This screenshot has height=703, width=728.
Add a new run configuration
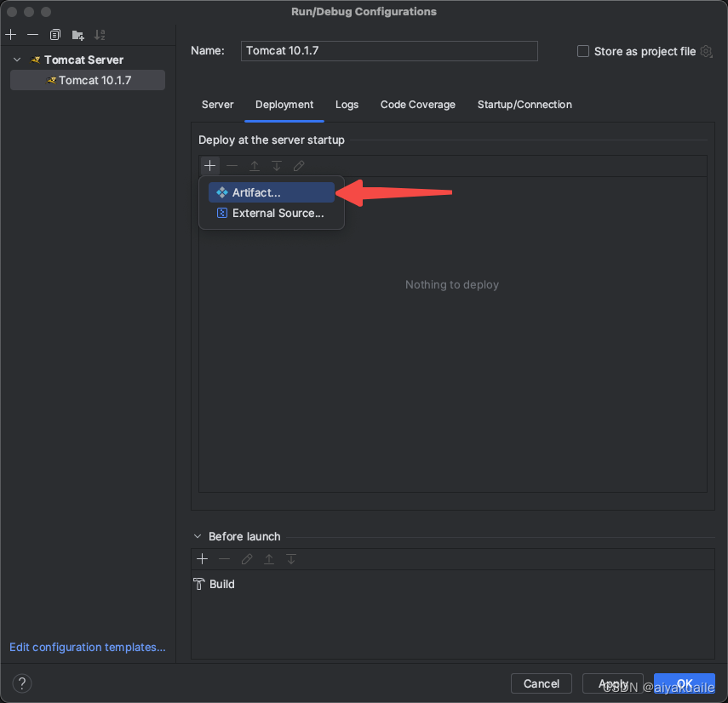[11, 34]
